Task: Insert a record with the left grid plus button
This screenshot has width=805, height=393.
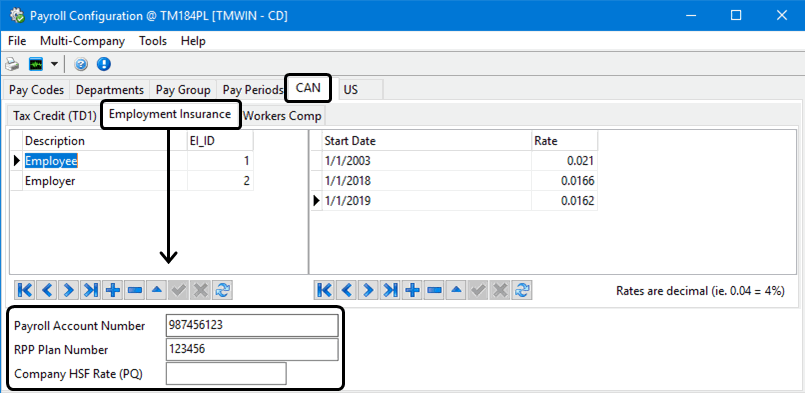Action: 112,290
